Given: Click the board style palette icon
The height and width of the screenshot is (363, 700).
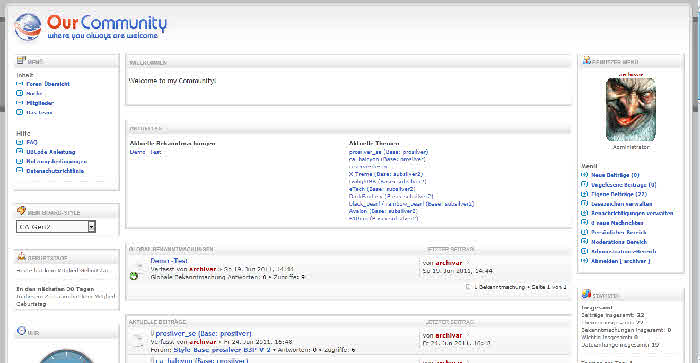Looking at the screenshot, I should pyautogui.click(x=21, y=211).
